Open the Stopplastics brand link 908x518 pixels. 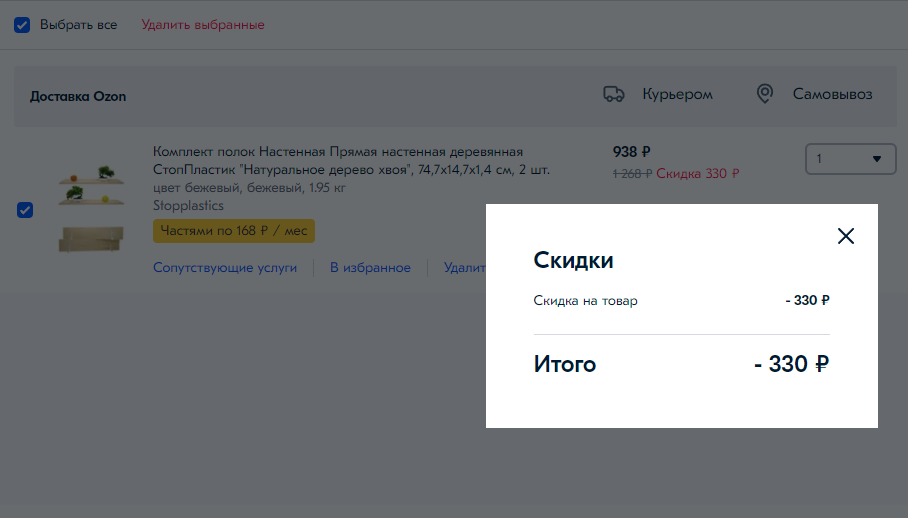188,205
